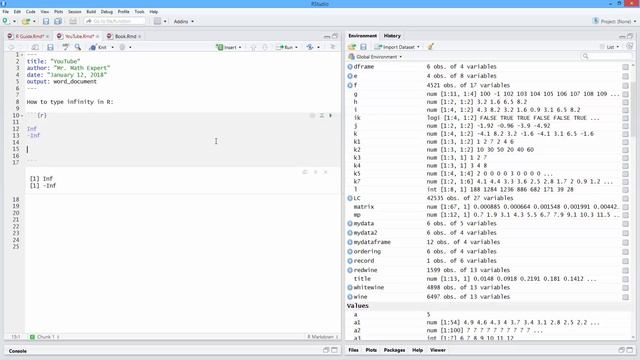Click the R Markdown file type selector
The image size is (640, 360).
(x=322, y=337)
